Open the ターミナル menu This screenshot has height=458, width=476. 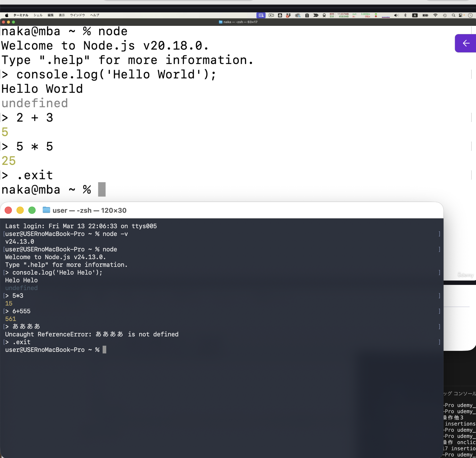click(21, 15)
